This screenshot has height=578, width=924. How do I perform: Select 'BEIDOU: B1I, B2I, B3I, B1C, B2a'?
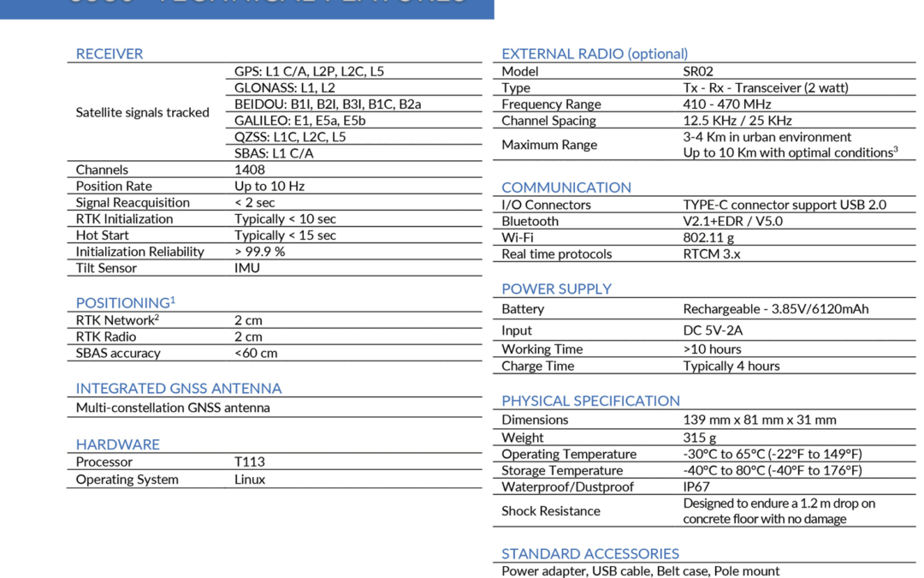(328, 104)
